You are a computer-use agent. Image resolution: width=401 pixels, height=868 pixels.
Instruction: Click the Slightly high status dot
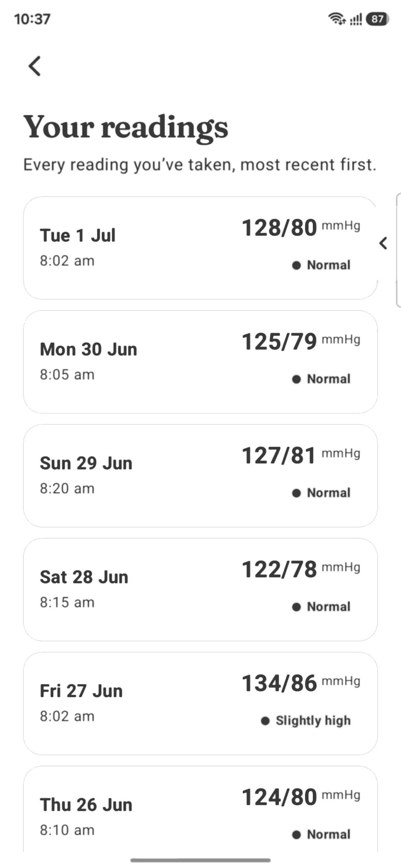(265, 721)
